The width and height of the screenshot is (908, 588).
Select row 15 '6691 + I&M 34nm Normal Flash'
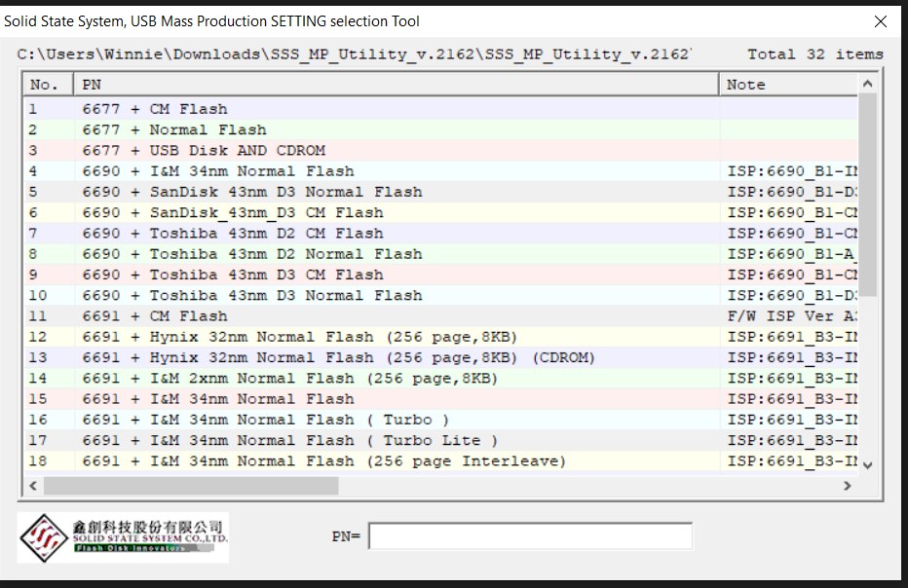[441, 399]
